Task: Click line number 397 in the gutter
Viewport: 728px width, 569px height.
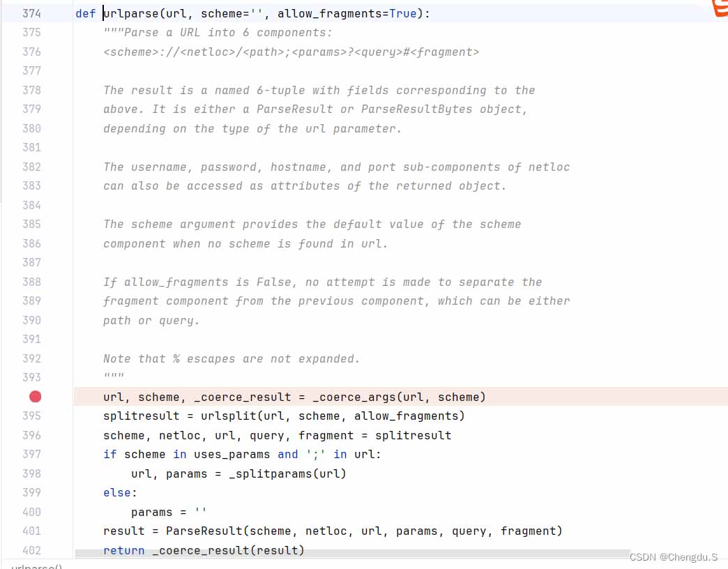Action: [31, 454]
